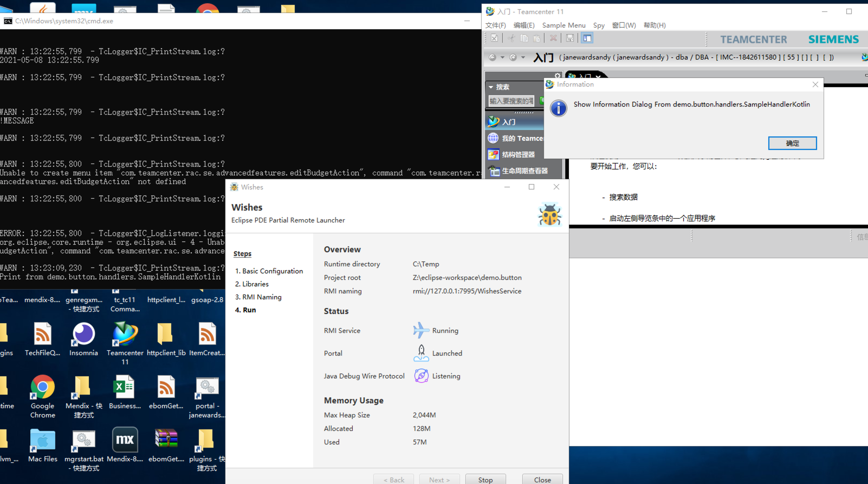Click the Stop button in Wishes launcher
The image size is (868, 484).
(485, 480)
